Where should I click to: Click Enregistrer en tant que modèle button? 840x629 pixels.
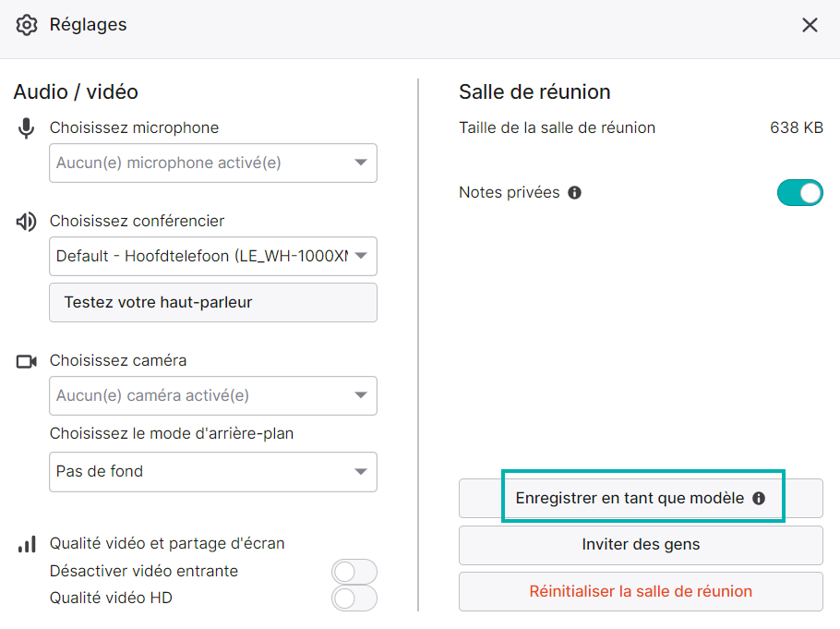click(641, 498)
